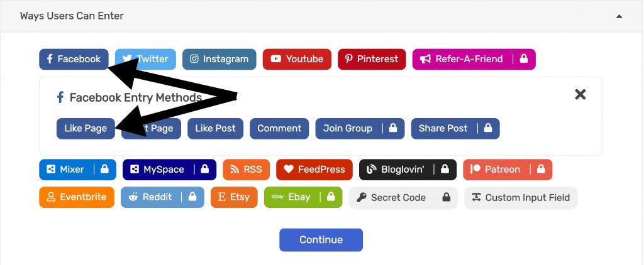The height and width of the screenshot is (265, 644).
Task: Click the locked Secret Code option
Action: coord(403,198)
